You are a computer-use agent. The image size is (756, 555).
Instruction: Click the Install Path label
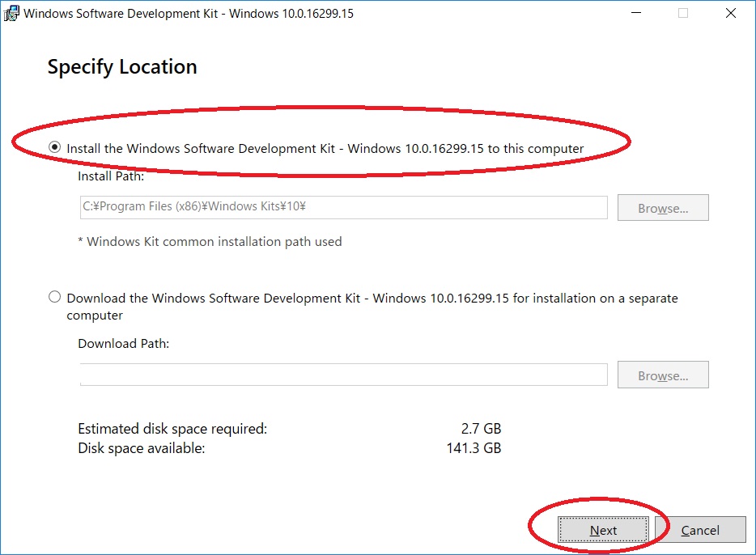tap(111, 176)
